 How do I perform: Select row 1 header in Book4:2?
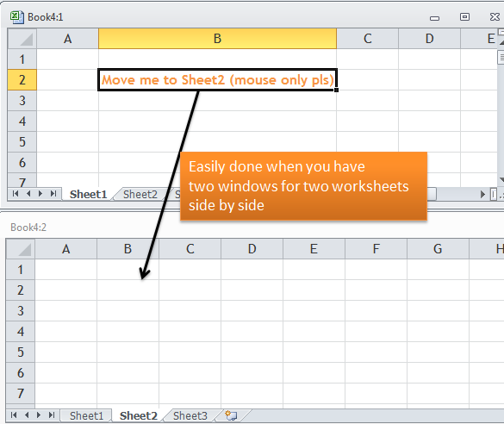[x=21, y=270]
